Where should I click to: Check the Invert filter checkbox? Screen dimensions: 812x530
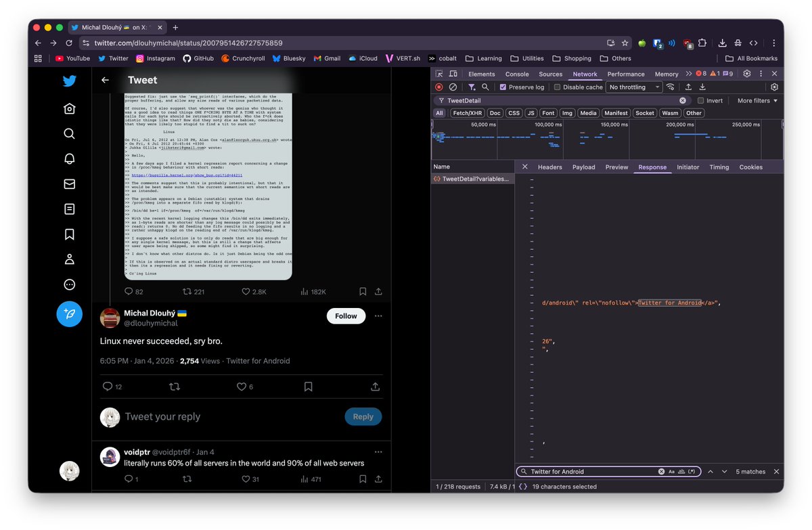(x=701, y=100)
